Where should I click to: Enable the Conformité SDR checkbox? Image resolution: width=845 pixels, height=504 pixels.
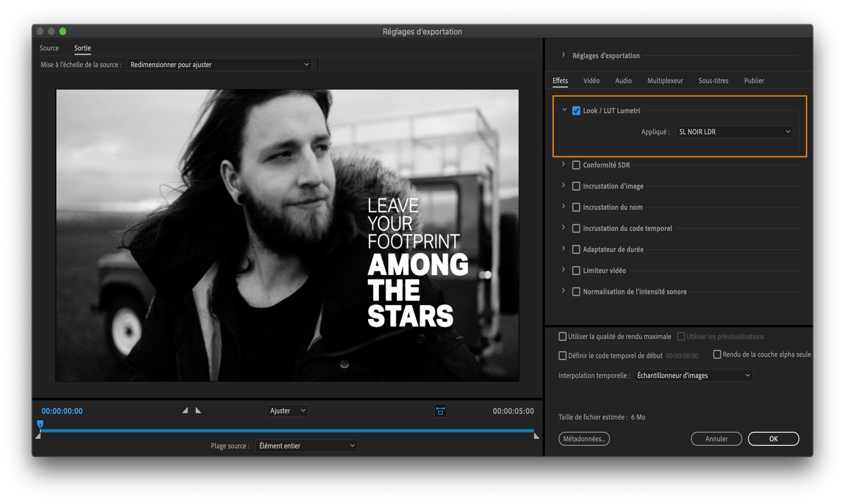tap(576, 165)
